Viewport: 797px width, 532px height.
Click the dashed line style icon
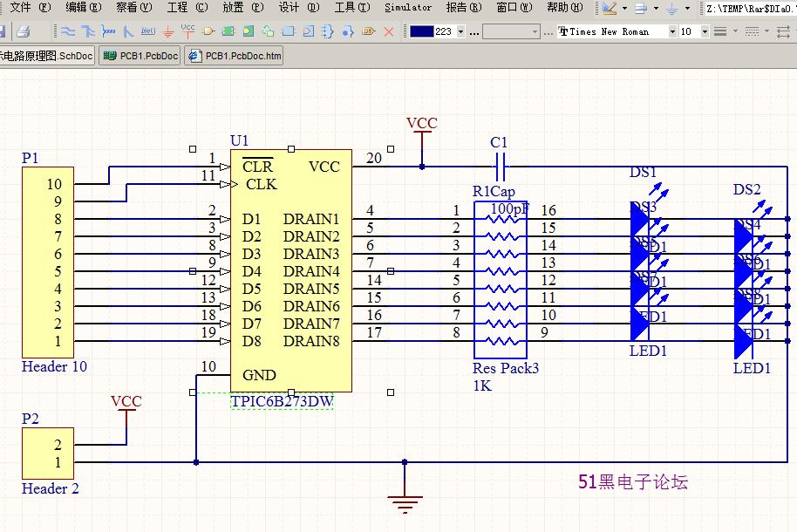[752, 31]
